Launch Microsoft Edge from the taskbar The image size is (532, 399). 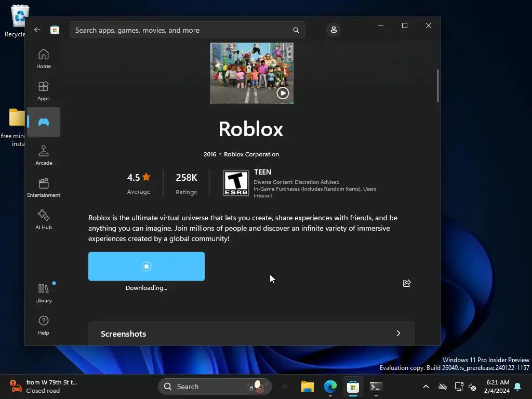tap(330, 387)
